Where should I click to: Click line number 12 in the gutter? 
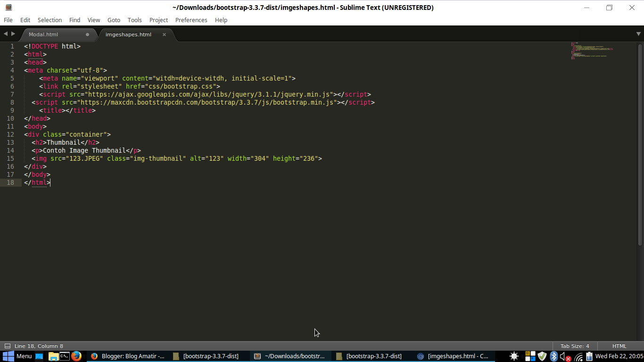(x=10, y=134)
